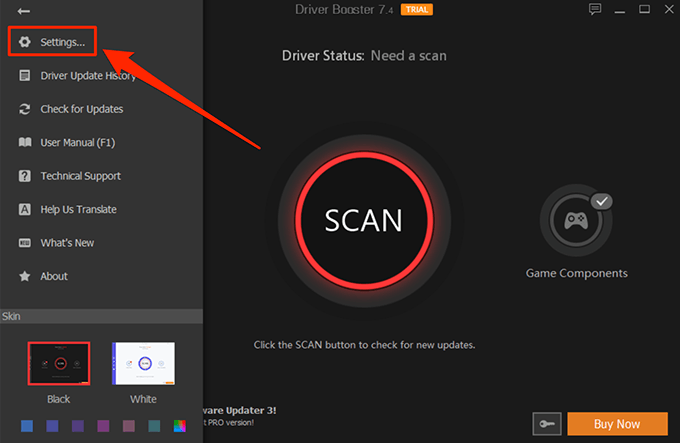Image resolution: width=680 pixels, height=443 pixels.
Task: Click the About star icon
Action: point(25,276)
